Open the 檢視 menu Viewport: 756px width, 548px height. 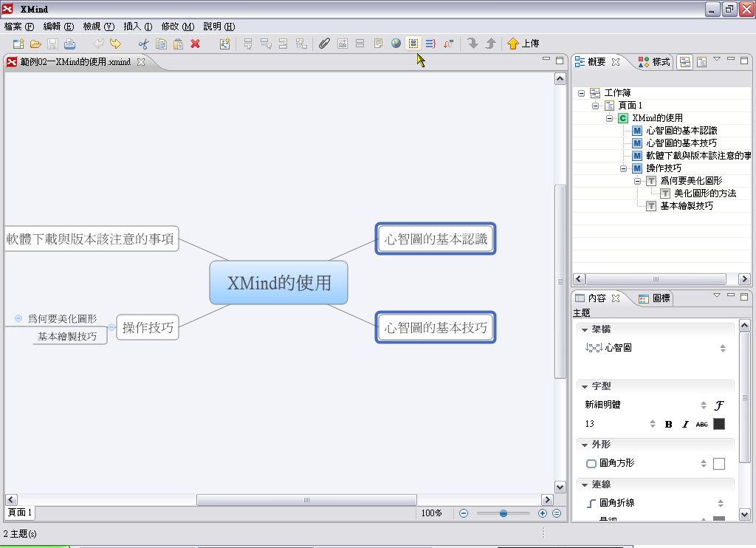pos(98,27)
